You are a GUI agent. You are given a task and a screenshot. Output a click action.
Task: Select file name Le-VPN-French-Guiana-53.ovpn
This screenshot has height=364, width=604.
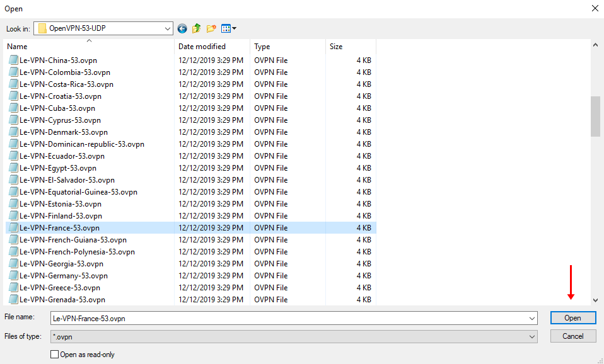(73, 239)
